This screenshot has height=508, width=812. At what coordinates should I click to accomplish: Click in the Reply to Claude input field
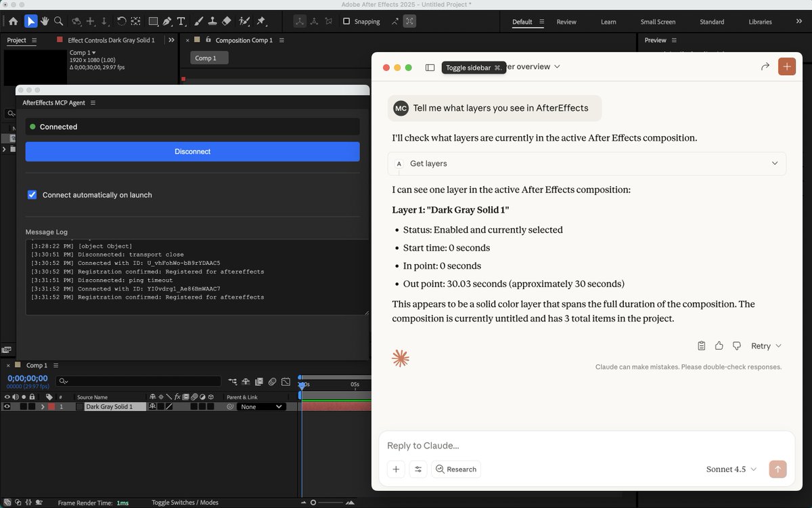(x=586, y=446)
